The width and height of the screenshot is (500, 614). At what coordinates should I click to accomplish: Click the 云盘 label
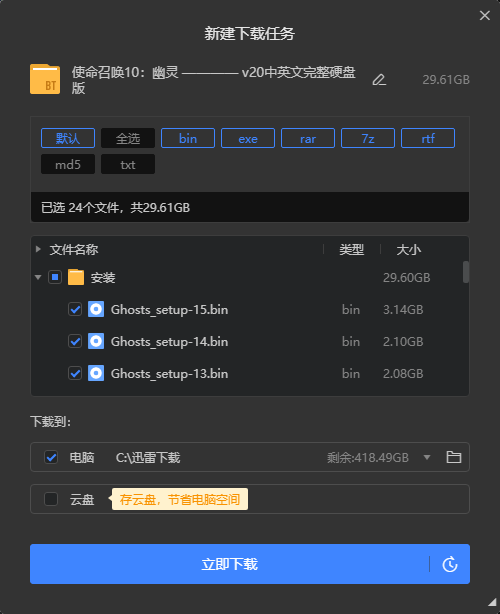click(82, 500)
